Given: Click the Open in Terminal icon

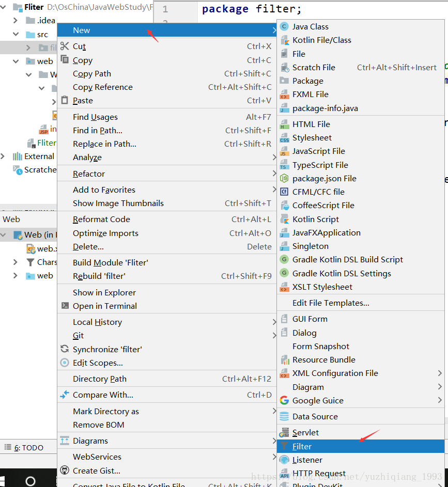Looking at the screenshot, I should 65,306.
